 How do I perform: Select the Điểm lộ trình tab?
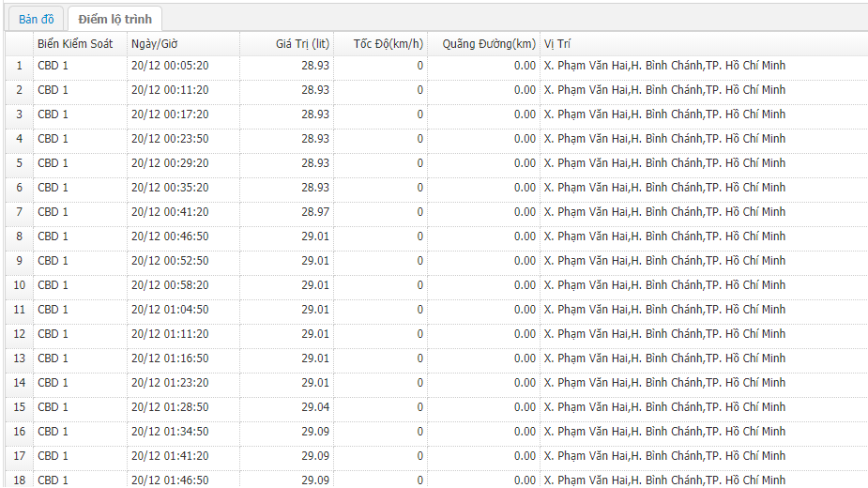pos(114,19)
